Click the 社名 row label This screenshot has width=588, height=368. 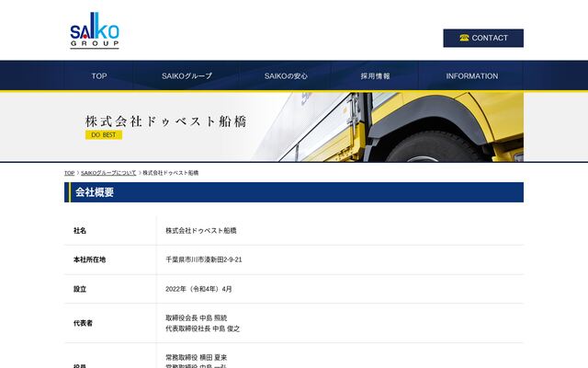(80, 231)
